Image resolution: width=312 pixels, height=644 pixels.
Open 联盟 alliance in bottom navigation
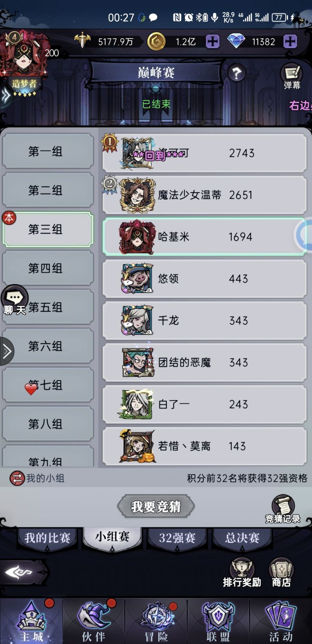[x=218, y=621]
